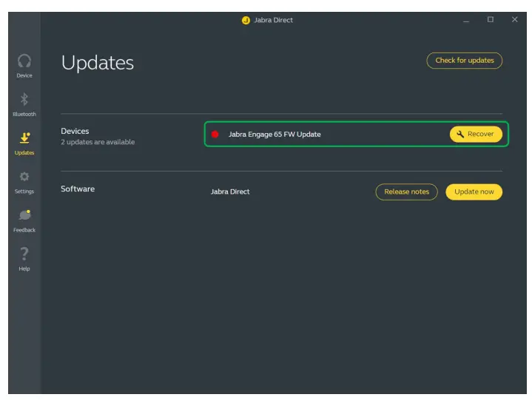Open Settings via the gear icon
532x400 pixels.
click(24, 177)
